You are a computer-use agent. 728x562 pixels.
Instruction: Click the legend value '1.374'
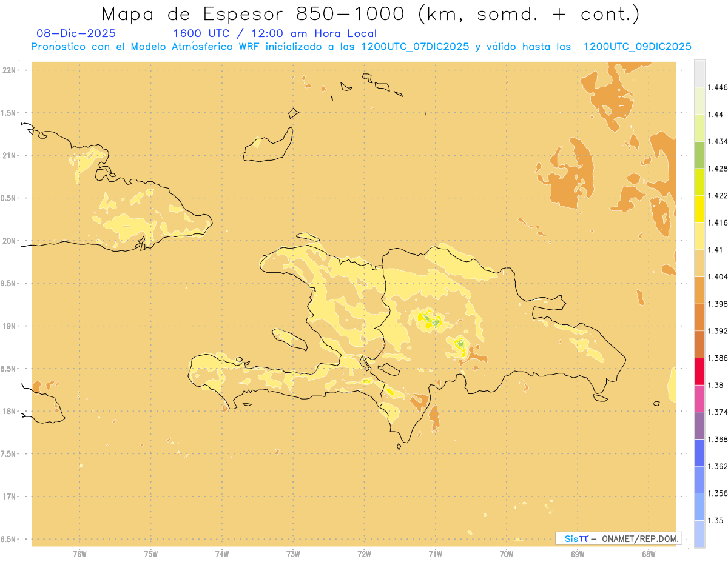(718, 412)
